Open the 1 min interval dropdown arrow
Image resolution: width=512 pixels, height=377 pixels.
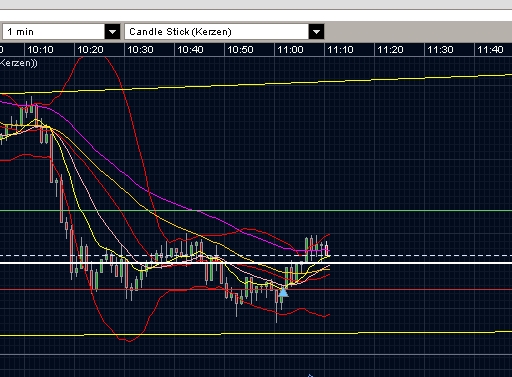click(112, 32)
